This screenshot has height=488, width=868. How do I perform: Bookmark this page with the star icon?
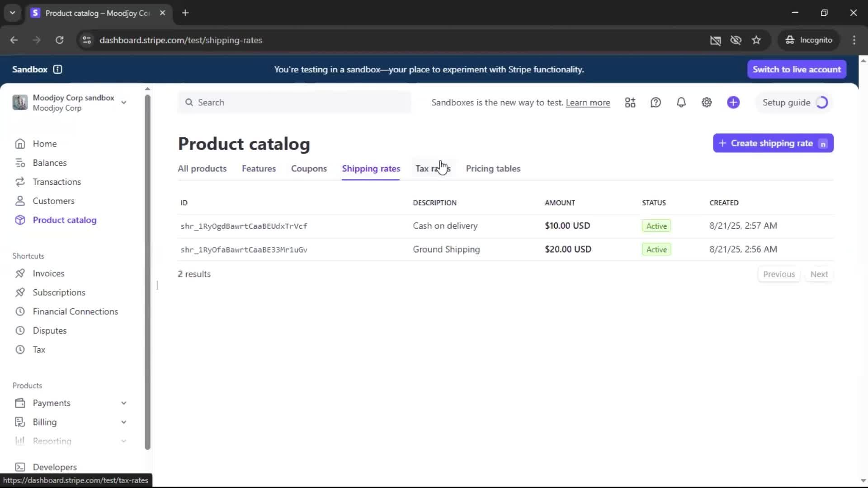[756, 40]
